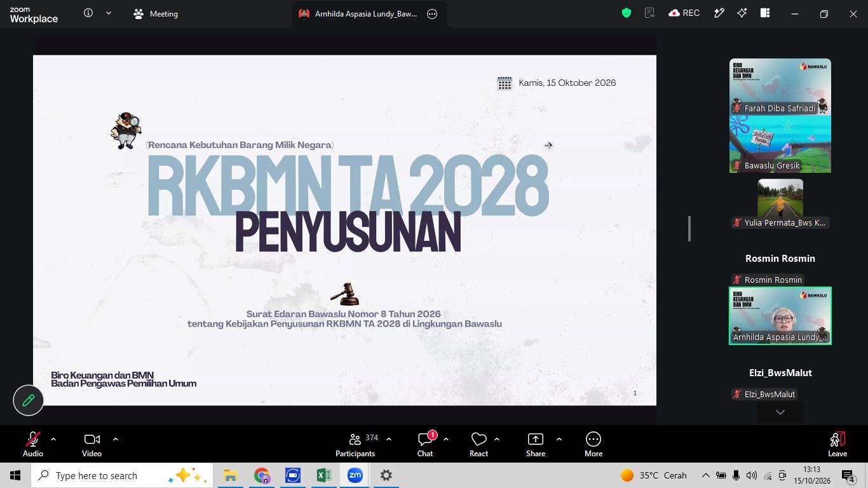Image resolution: width=868 pixels, height=488 pixels.
Task: Click the REC recording indicator
Action: tap(684, 13)
